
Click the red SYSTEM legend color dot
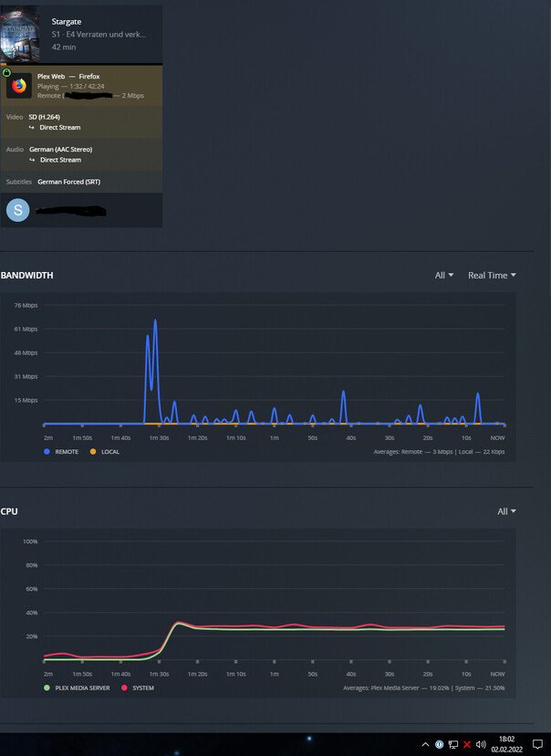coord(124,688)
